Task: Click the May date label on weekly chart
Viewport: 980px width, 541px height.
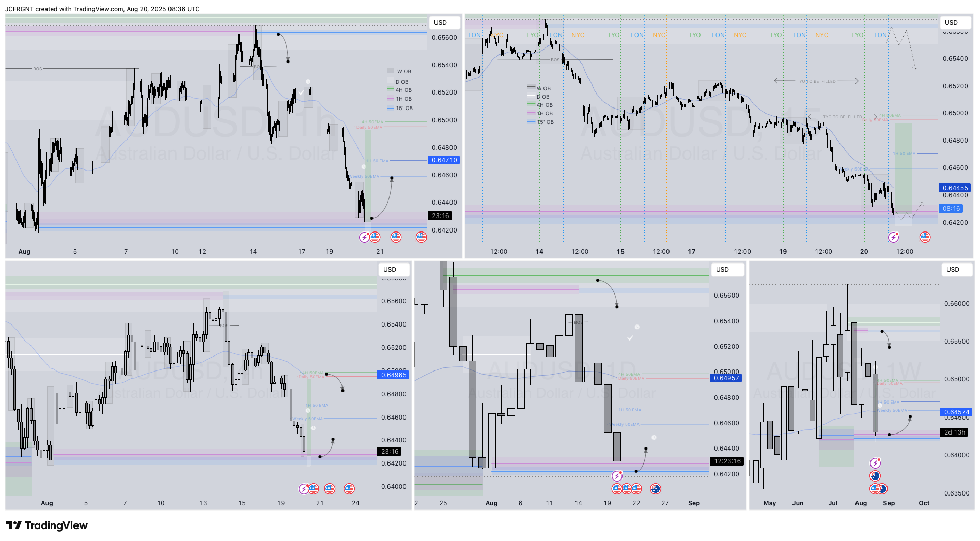Action: coord(770,503)
